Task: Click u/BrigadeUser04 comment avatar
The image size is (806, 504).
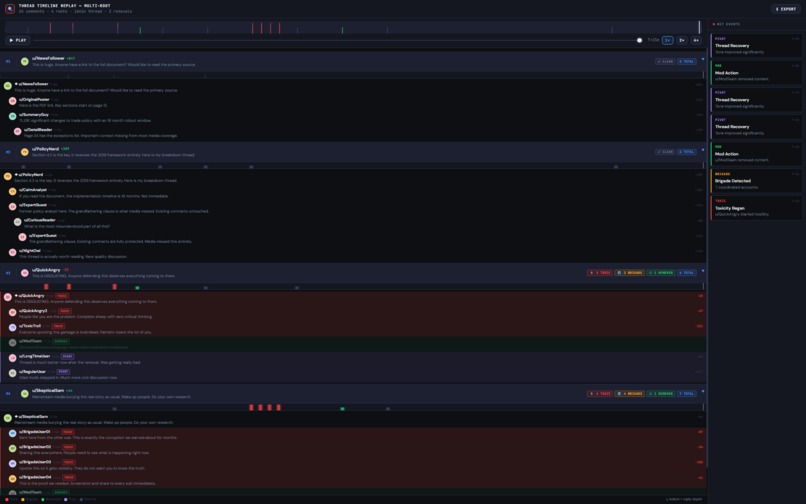Action: (x=12, y=479)
